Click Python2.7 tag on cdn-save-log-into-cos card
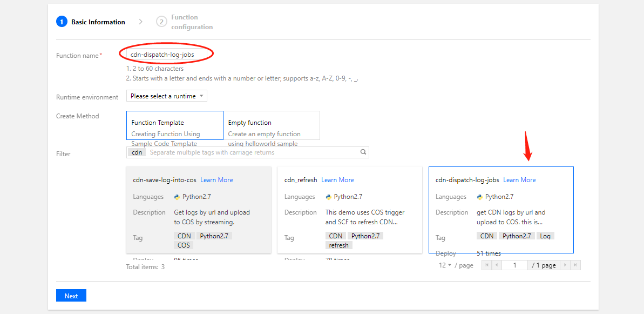644x314 pixels. (214, 236)
